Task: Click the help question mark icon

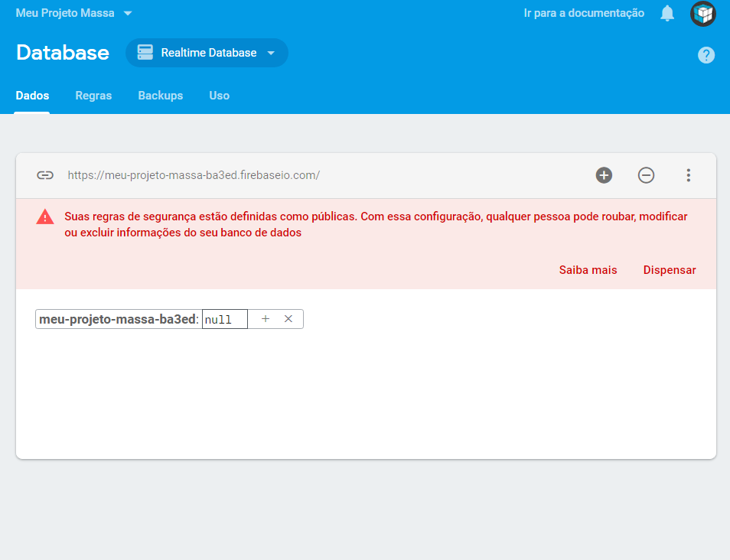Action: [706, 55]
